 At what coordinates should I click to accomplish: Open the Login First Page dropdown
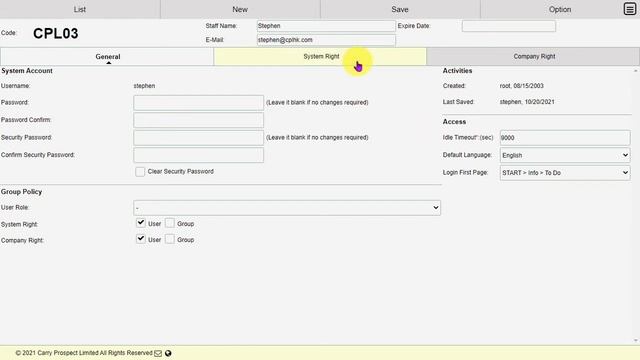click(565, 173)
